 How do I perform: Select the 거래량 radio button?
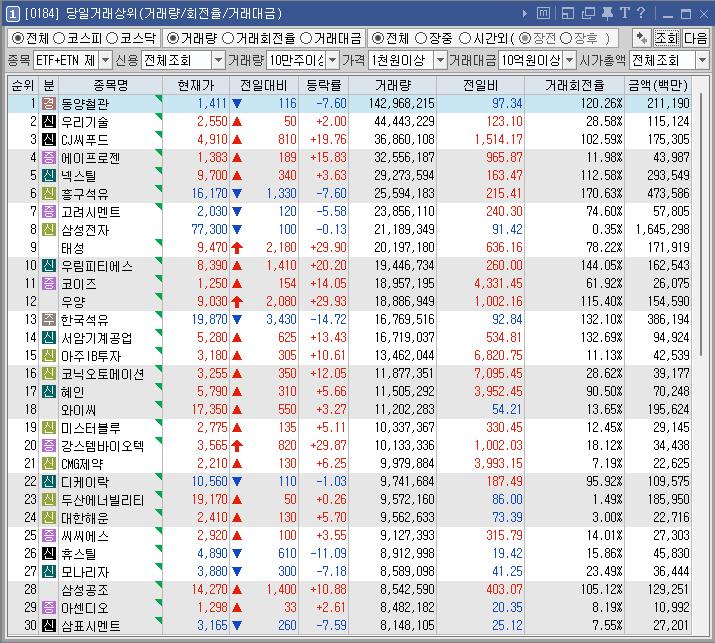tap(172, 38)
